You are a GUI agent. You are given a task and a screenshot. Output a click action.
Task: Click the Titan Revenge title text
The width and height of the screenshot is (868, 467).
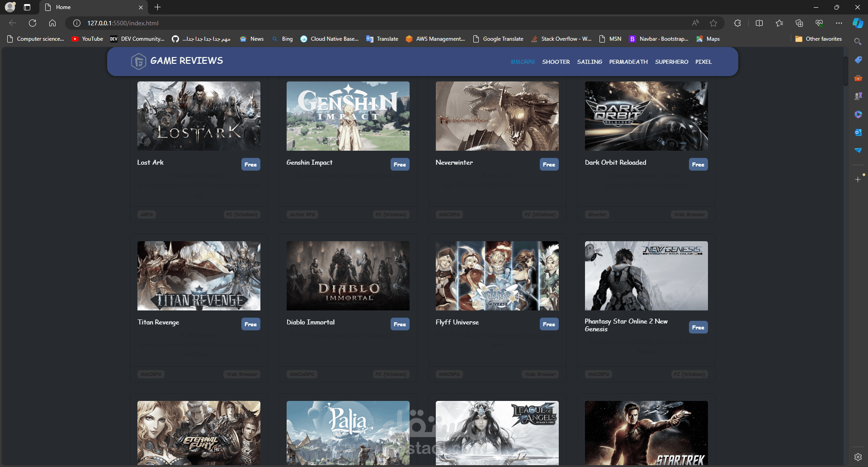click(158, 322)
